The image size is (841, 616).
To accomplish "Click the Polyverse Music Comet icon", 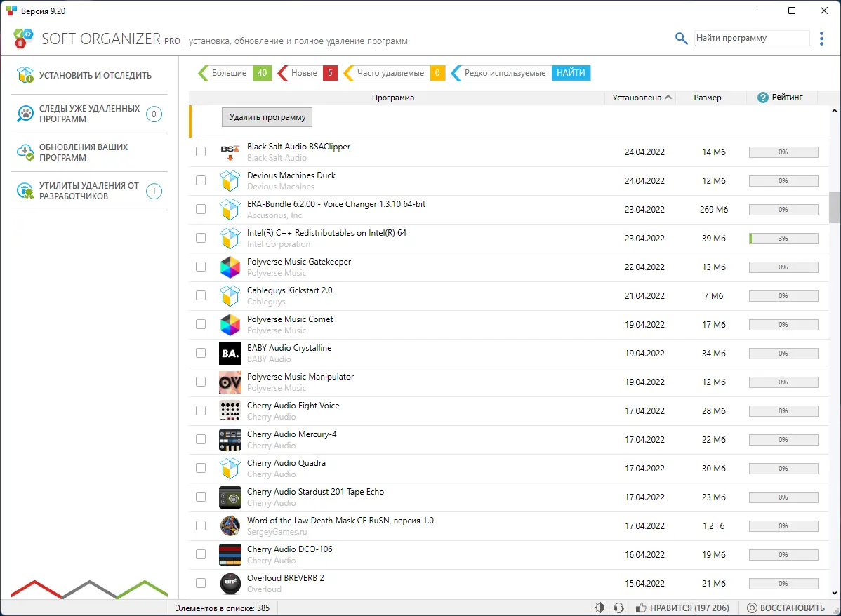I will (230, 325).
